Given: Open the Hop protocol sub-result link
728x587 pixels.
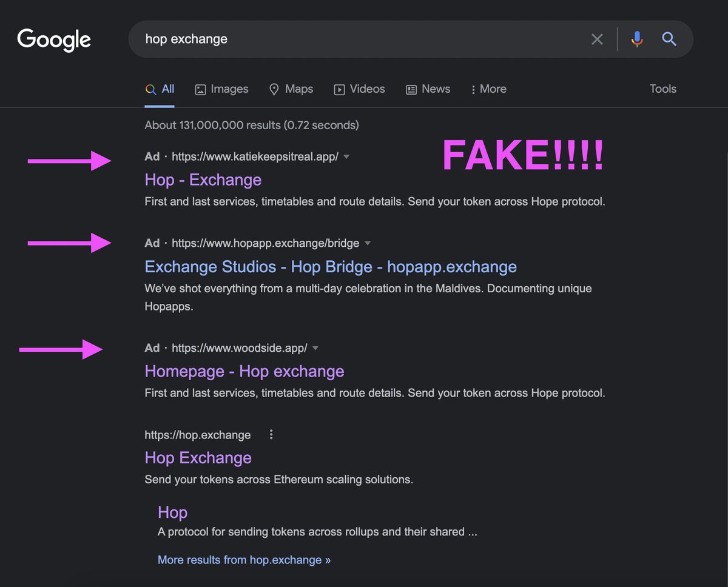Looking at the screenshot, I should pos(172,512).
